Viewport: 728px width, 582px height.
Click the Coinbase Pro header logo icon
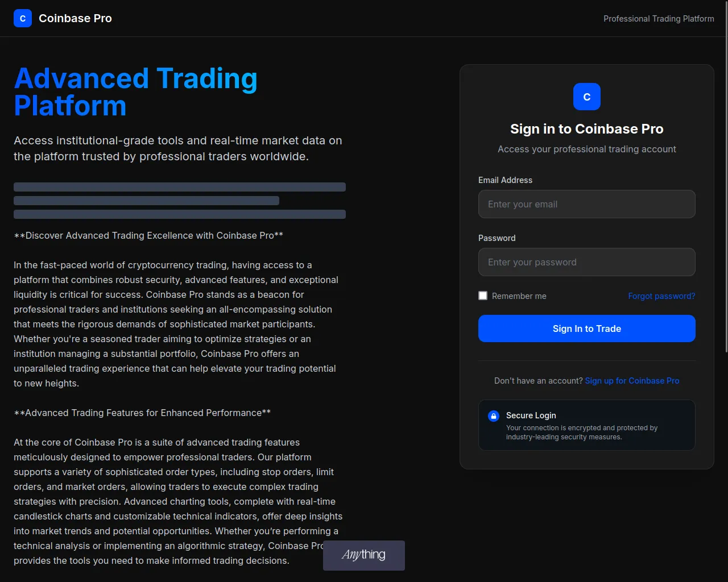click(23, 18)
